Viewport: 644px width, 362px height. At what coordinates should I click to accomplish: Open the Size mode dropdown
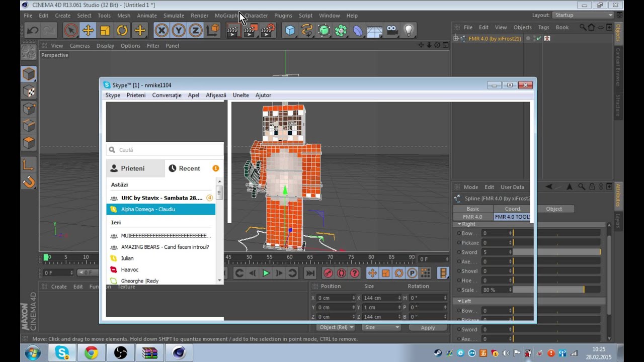click(381, 327)
